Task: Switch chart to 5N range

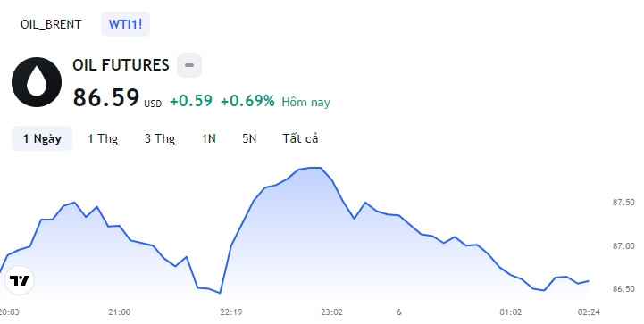Action: coord(249,138)
